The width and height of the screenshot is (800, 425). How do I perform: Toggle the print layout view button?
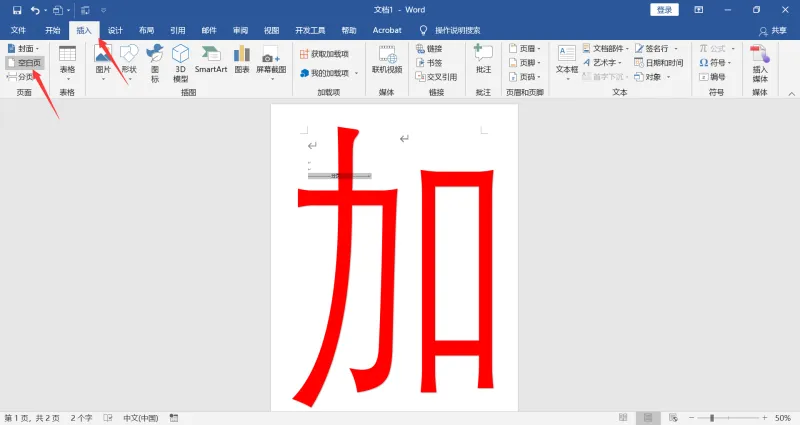coord(648,417)
